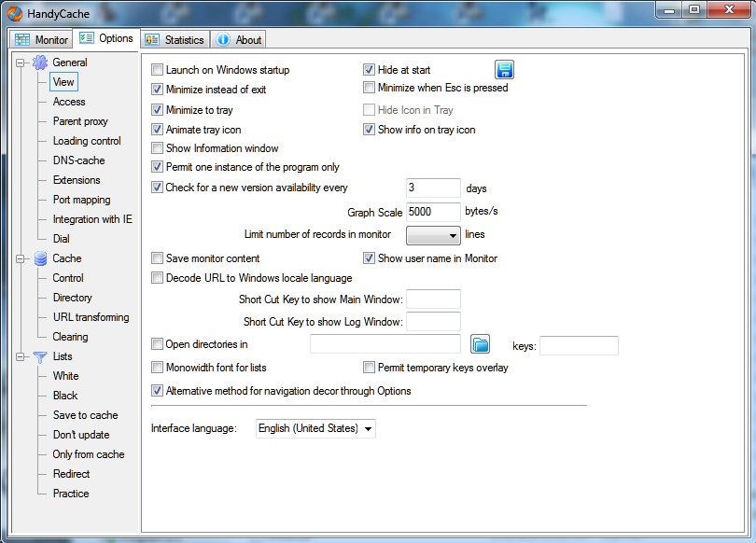
Task: Open the Don't update list
Action: coord(81,435)
